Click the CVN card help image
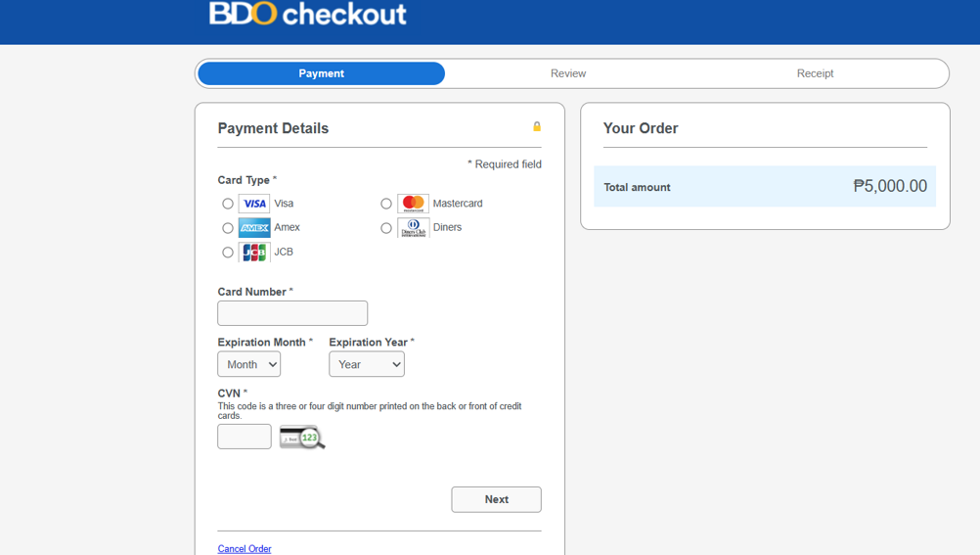Viewport: 980px width, 555px height. click(302, 438)
